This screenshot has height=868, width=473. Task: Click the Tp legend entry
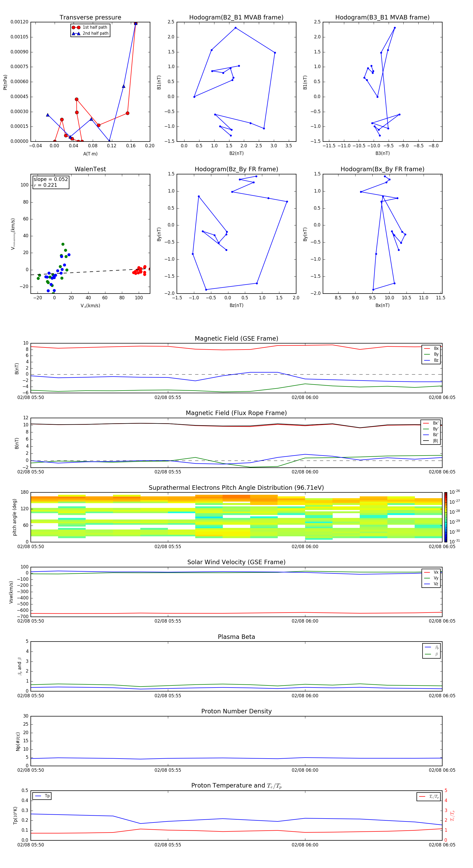[42, 796]
